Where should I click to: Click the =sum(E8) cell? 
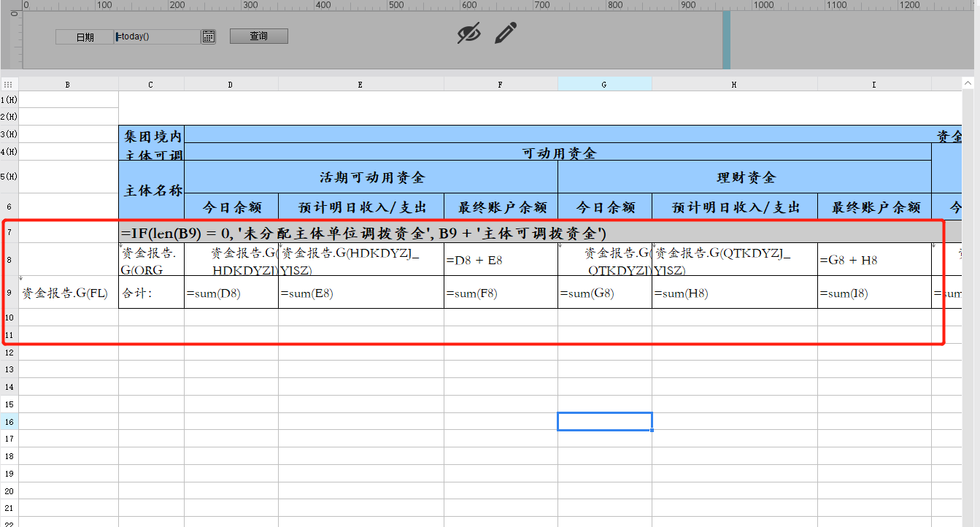[360, 292]
